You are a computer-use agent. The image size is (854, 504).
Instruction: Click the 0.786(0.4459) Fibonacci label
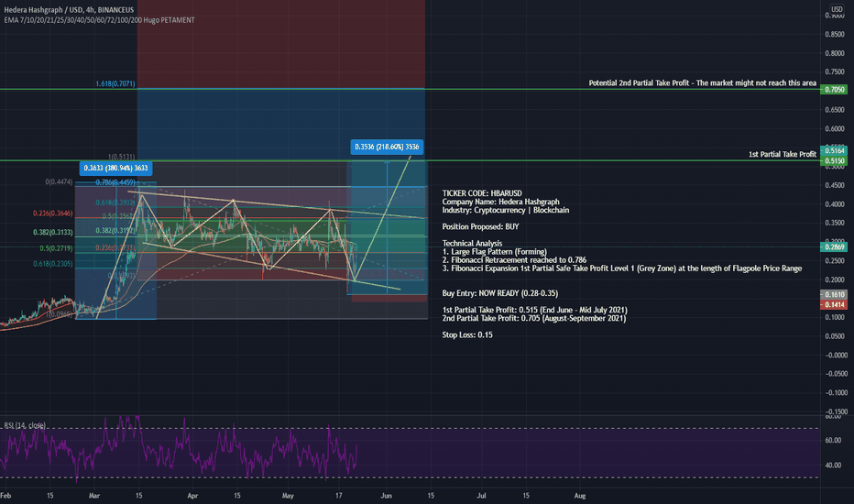pos(115,182)
